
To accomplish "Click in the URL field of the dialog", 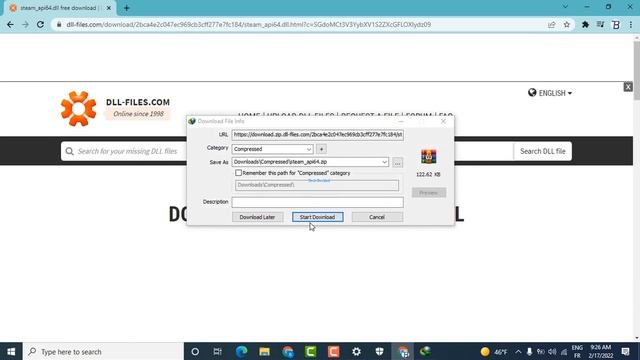I will 318,135.
